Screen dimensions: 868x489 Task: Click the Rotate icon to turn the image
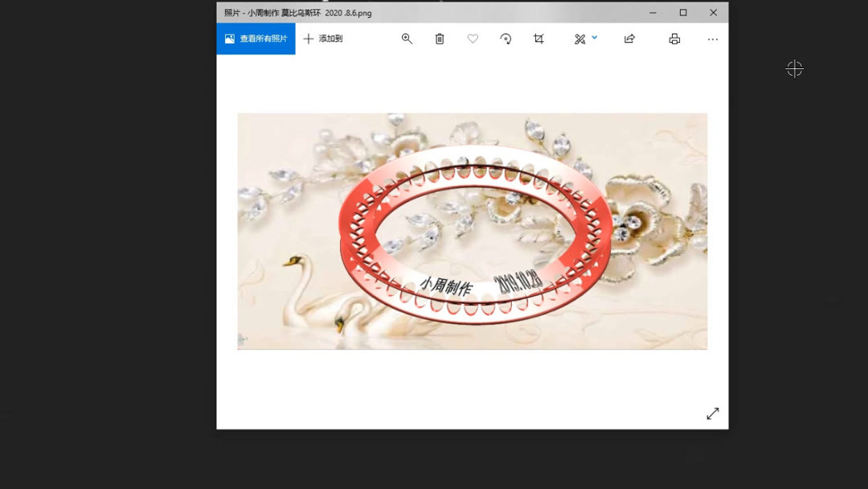(x=506, y=38)
